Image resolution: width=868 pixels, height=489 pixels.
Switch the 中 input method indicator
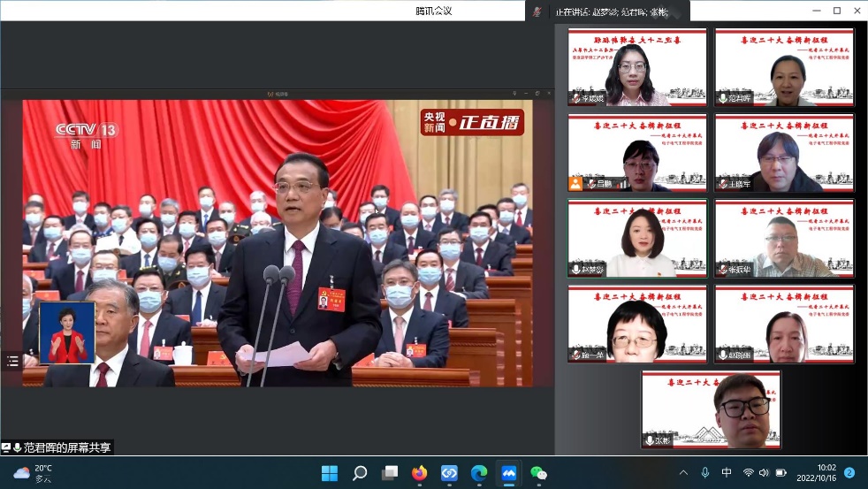pyautogui.click(x=726, y=473)
